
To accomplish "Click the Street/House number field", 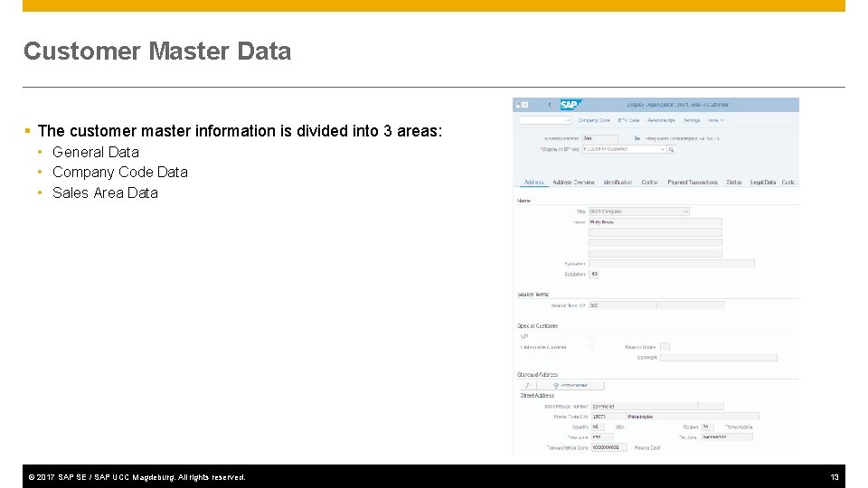I will coord(645,406).
